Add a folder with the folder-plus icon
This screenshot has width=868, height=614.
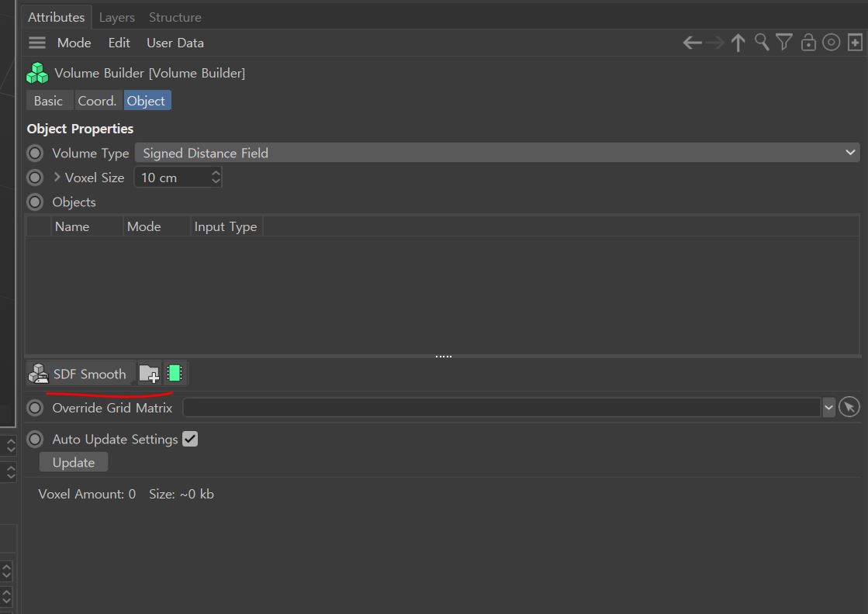click(x=149, y=374)
